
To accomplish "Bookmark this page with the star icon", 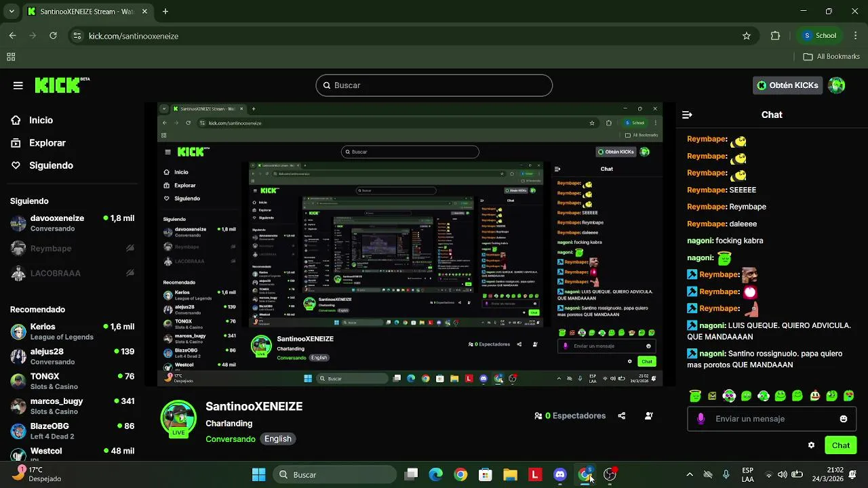I will point(747,36).
